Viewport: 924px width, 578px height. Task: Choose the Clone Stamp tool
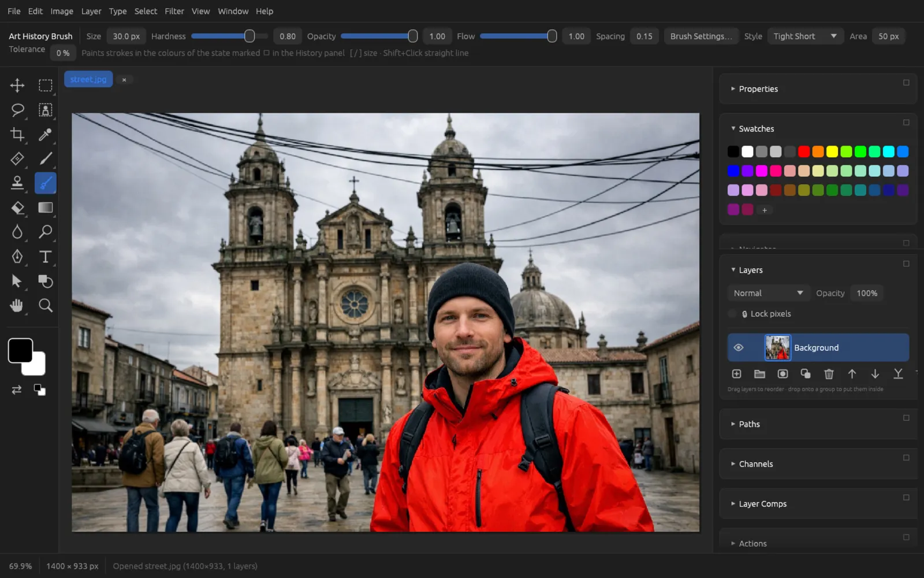pyautogui.click(x=17, y=183)
